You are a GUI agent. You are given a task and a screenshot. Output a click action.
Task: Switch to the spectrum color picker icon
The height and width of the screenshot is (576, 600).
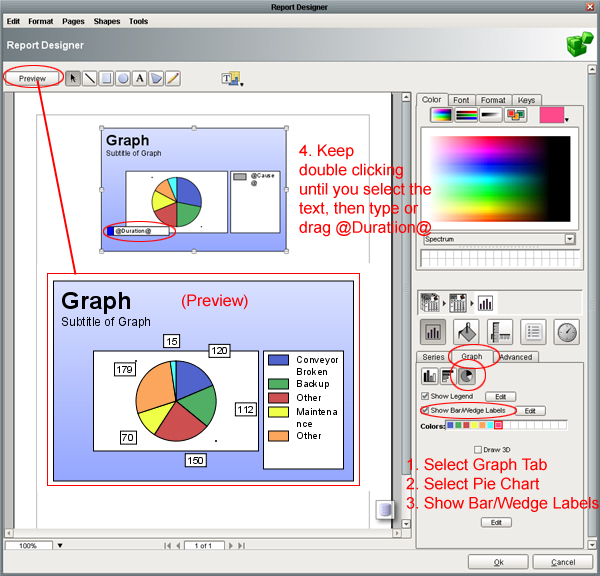442,115
